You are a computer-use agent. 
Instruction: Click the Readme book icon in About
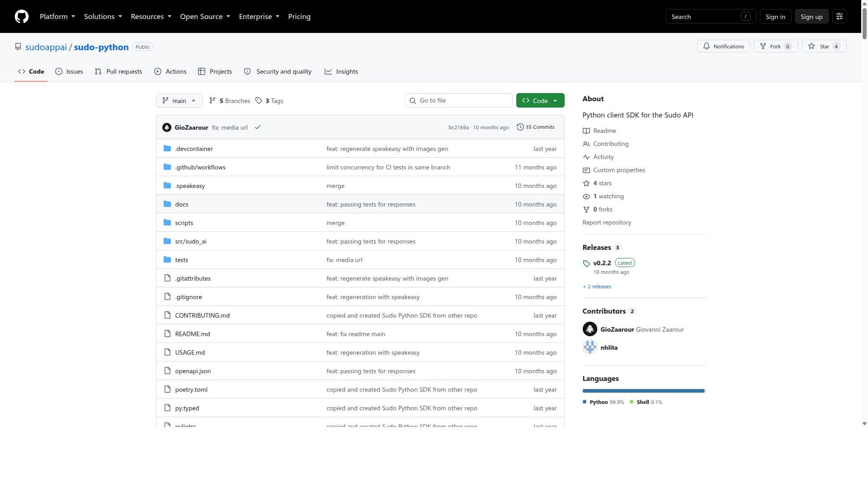586,131
